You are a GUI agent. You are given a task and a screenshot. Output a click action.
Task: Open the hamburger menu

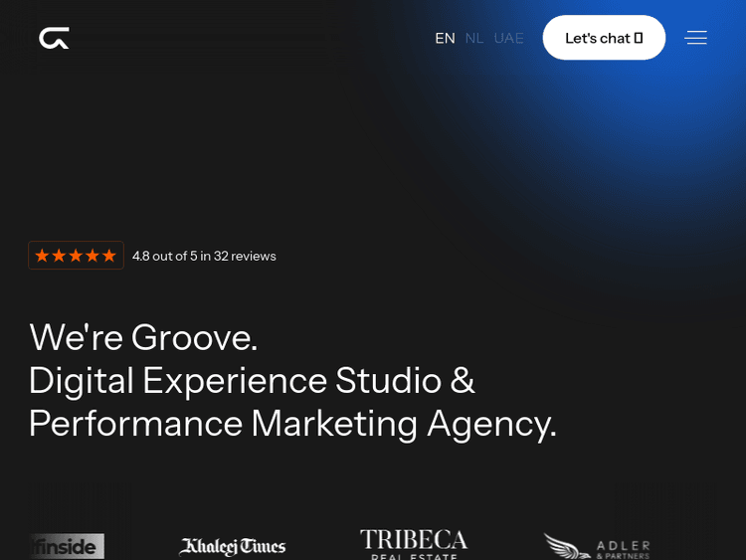pyautogui.click(x=695, y=38)
